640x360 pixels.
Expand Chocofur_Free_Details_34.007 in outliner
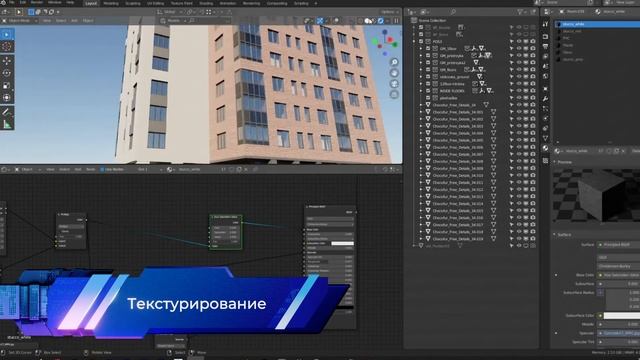[421, 154]
